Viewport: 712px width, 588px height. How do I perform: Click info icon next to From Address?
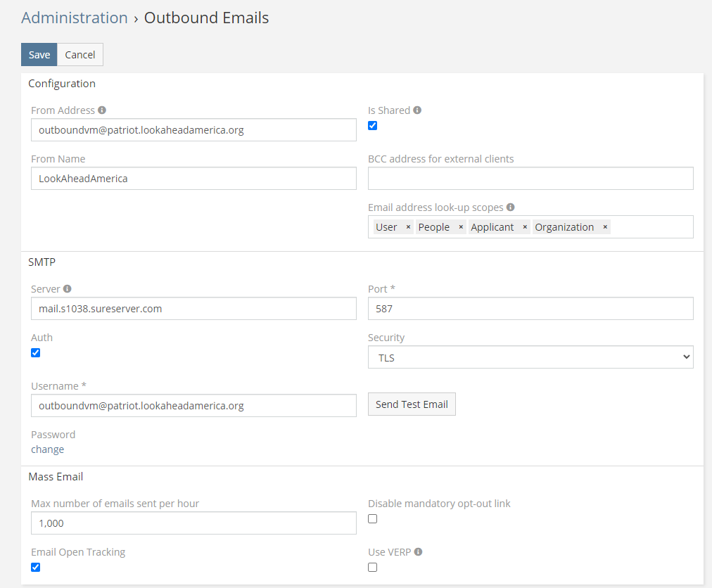point(102,110)
